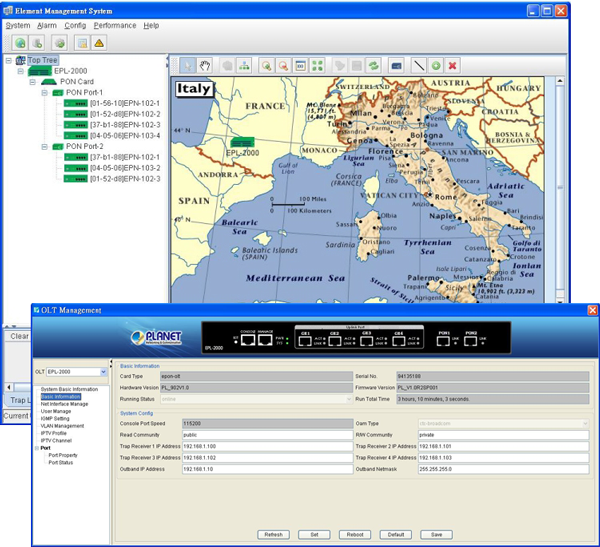Collapse the PON Port-2 tree node
Viewport: 600px width, 547px height.
[44, 147]
